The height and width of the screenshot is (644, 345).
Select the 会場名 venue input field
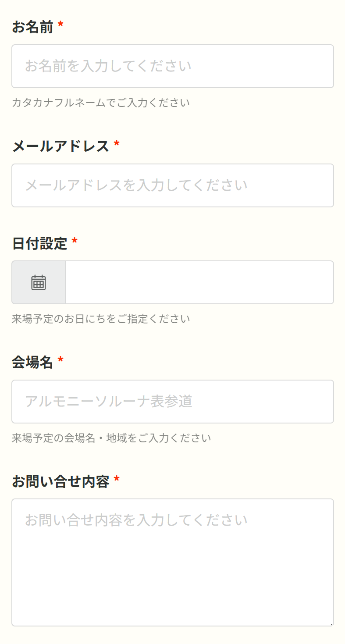point(172,402)
